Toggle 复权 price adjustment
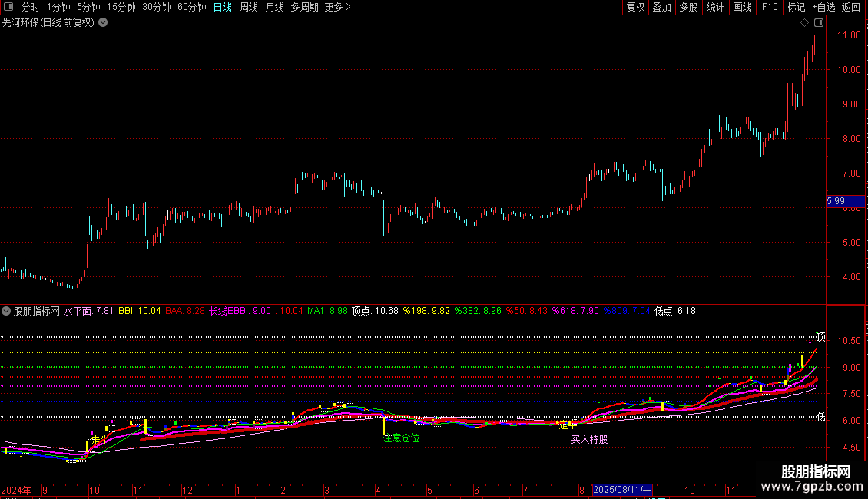 point(636,7)
